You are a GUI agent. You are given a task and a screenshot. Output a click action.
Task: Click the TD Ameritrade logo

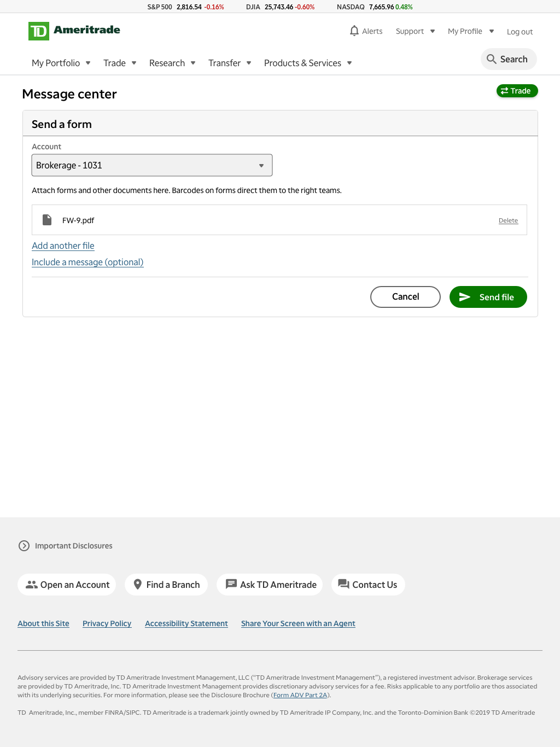[74, 31]
